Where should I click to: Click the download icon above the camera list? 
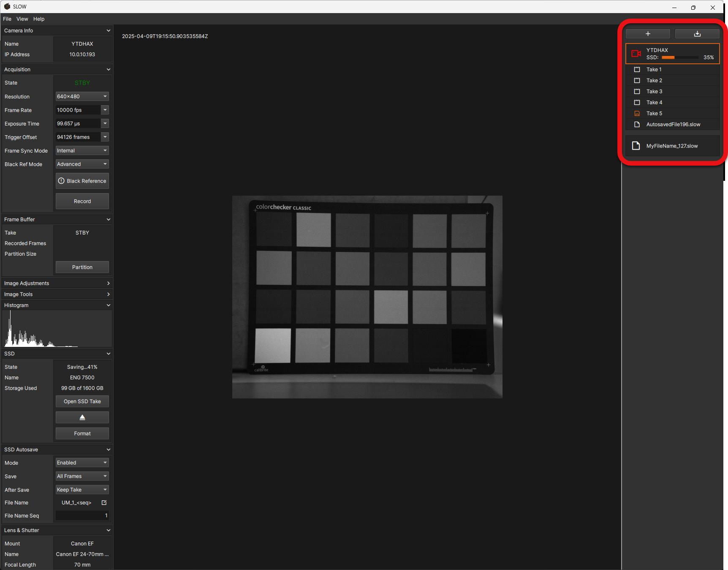[x=697, y=33]
